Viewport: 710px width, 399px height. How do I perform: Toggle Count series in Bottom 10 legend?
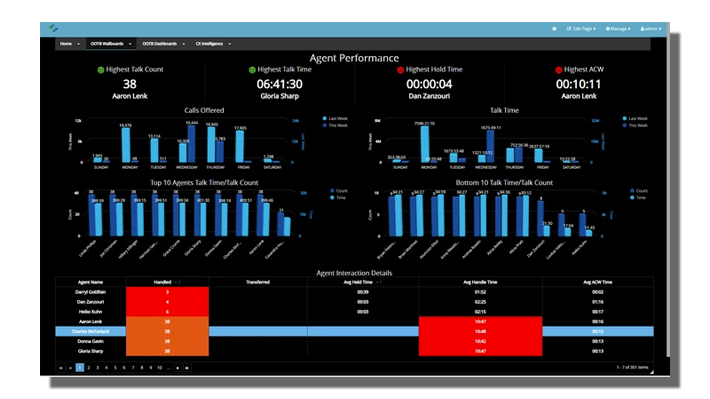point(639,191)
